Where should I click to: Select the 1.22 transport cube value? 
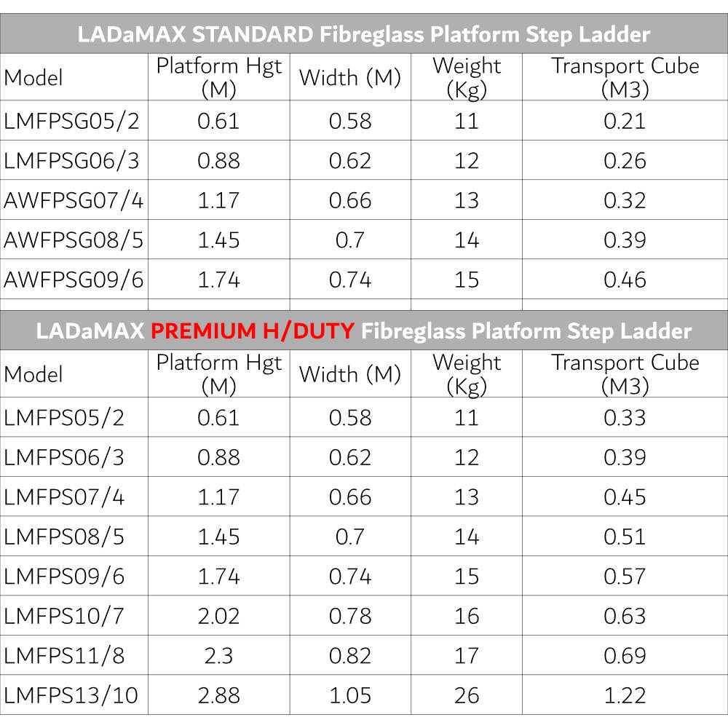(625, 695)
